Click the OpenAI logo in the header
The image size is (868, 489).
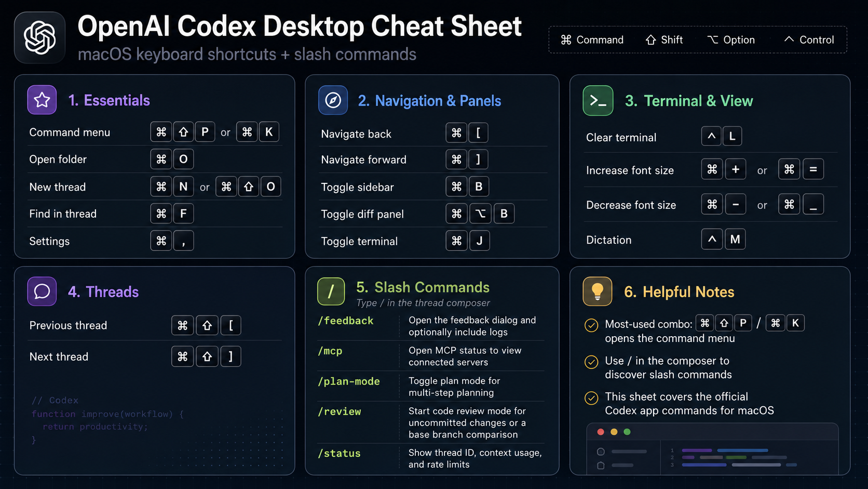[x=40, y=37]
